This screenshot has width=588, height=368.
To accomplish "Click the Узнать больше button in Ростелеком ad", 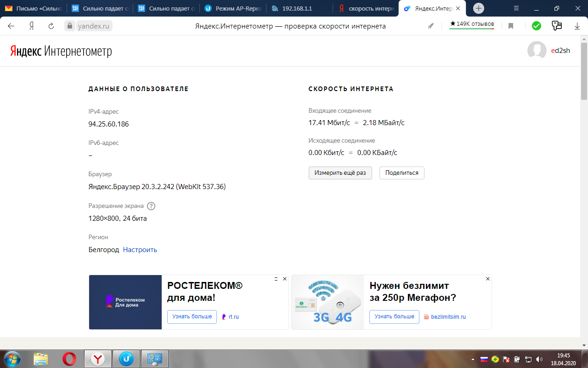I will pos(192,316).
